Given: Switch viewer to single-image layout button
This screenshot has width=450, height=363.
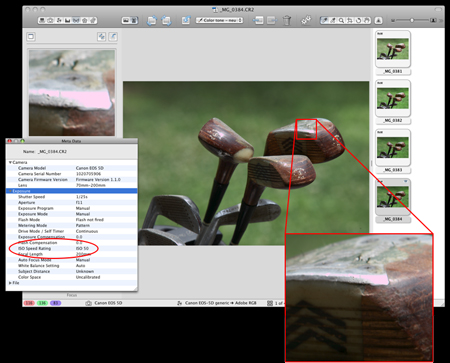Looking at the screenshot, I should click(x=126, y=21).
